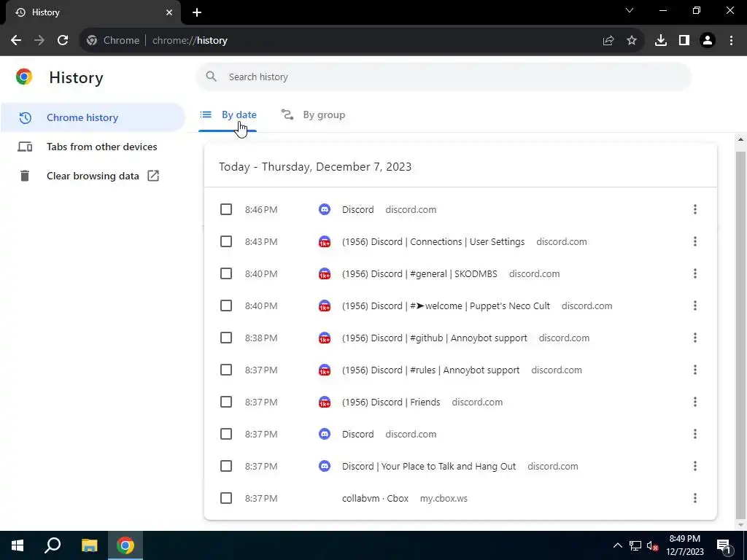Image resolution: width=747 pixels, height=560 pixels.
Task: Open actions menu for #rules Annoybot entry
Action: click(695, 370)
